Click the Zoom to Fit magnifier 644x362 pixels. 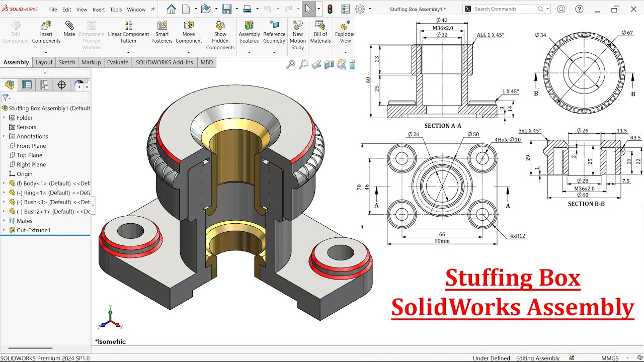(291, 64)
